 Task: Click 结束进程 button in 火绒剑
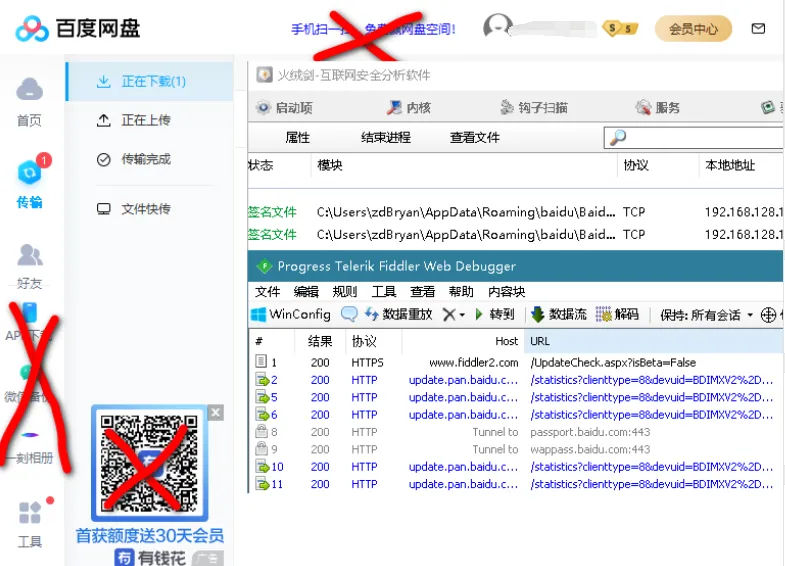(x=385, y=137)
